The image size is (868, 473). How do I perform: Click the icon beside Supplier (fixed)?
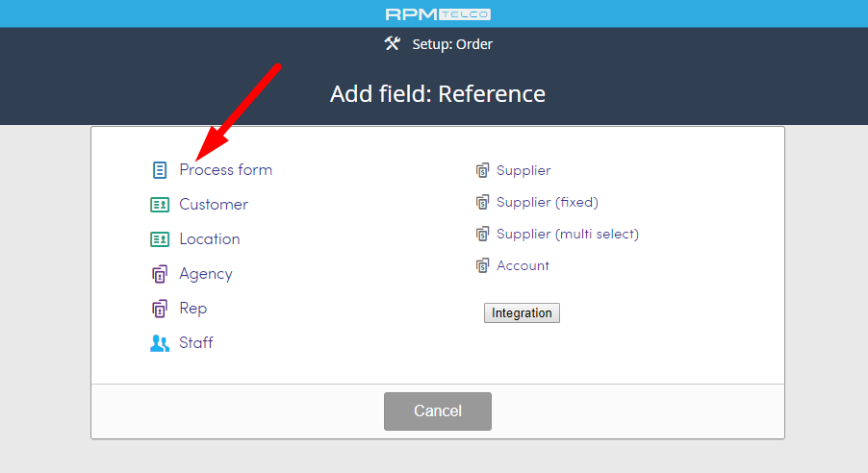[482, 202]
